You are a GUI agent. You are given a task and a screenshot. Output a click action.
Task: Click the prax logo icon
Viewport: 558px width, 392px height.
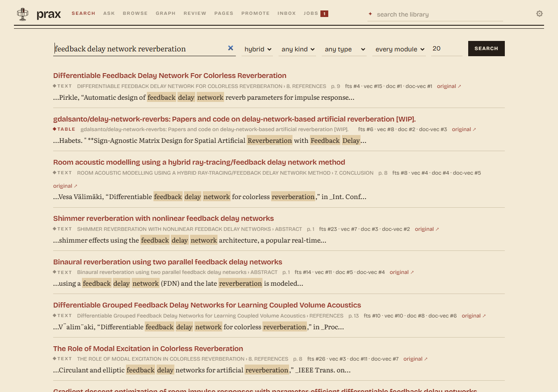tap(23, 14)
